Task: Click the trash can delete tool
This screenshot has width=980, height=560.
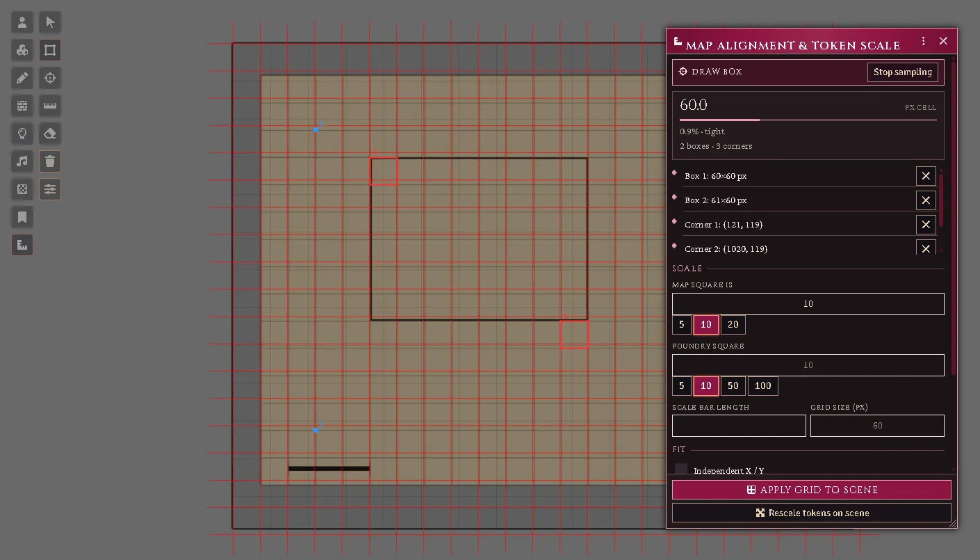Action: pyautogui.click(x=50, y=161)
